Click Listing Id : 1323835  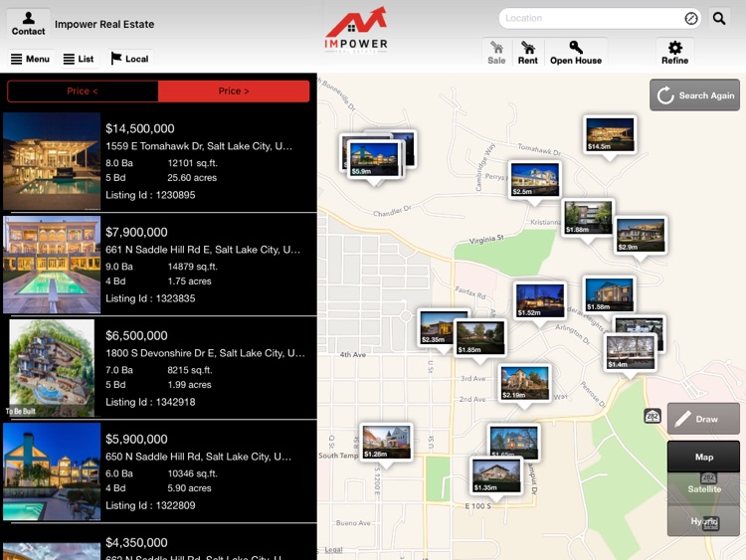point(150,298)
